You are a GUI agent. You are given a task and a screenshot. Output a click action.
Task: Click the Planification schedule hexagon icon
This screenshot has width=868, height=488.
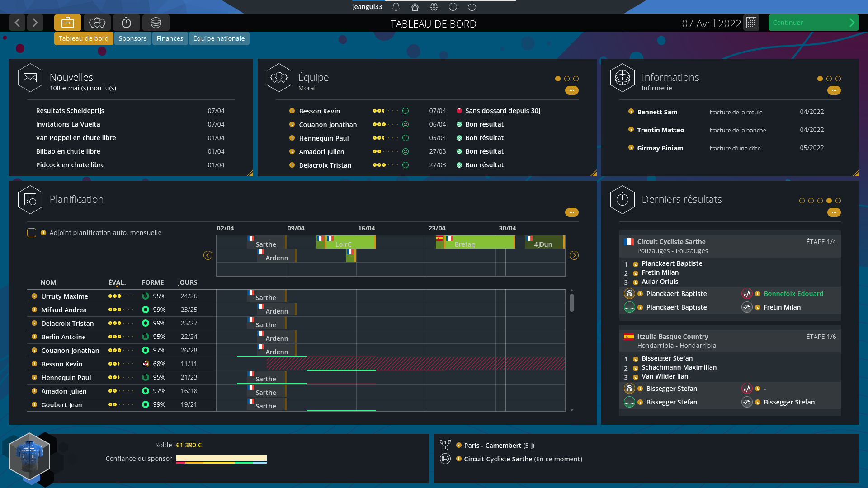click(x=30, y=200)
